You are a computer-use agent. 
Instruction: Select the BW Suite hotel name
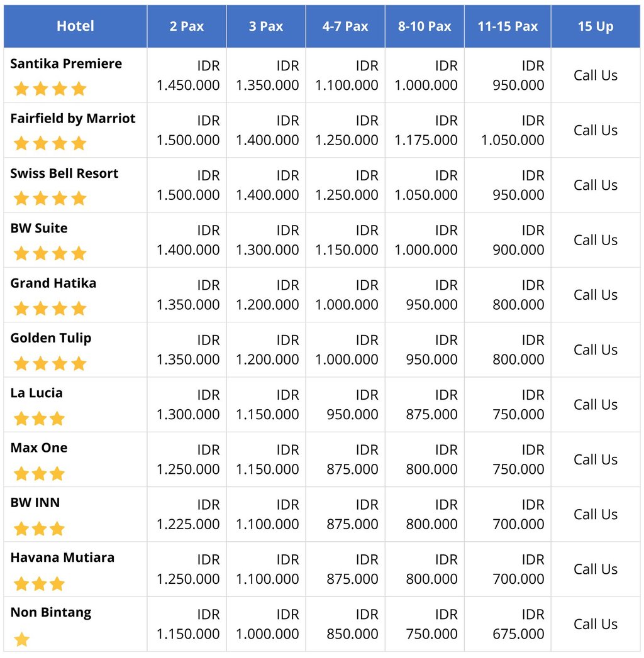tap(38, 228)
